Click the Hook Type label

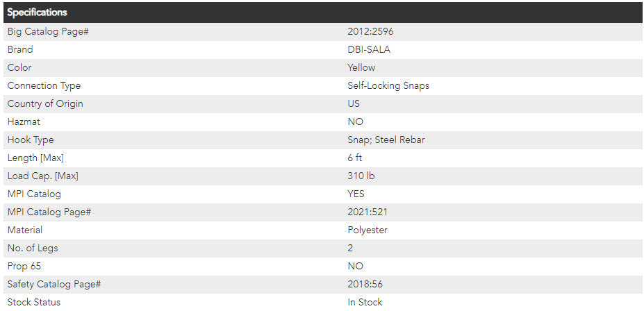(x=31, y=140)
